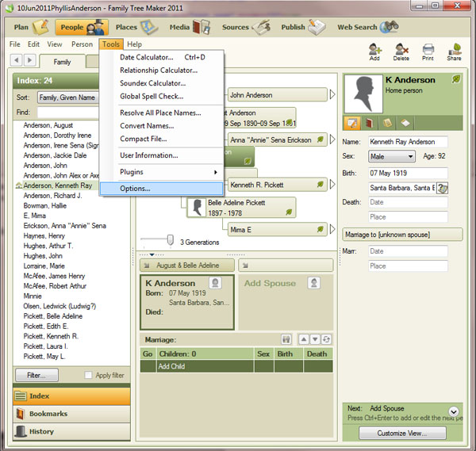
Task: Select Compact File menu item
Action: tap(162, 139)
